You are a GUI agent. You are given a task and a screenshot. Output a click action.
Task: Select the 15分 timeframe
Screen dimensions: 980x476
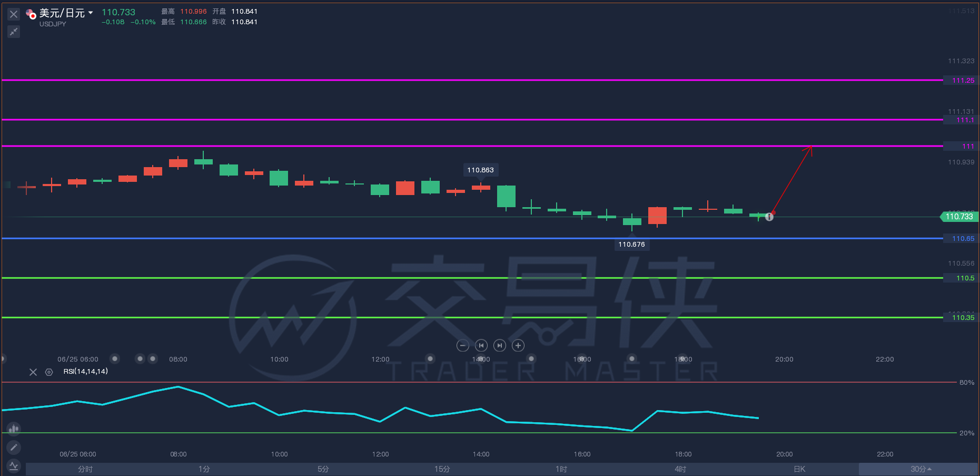(442, 469)
